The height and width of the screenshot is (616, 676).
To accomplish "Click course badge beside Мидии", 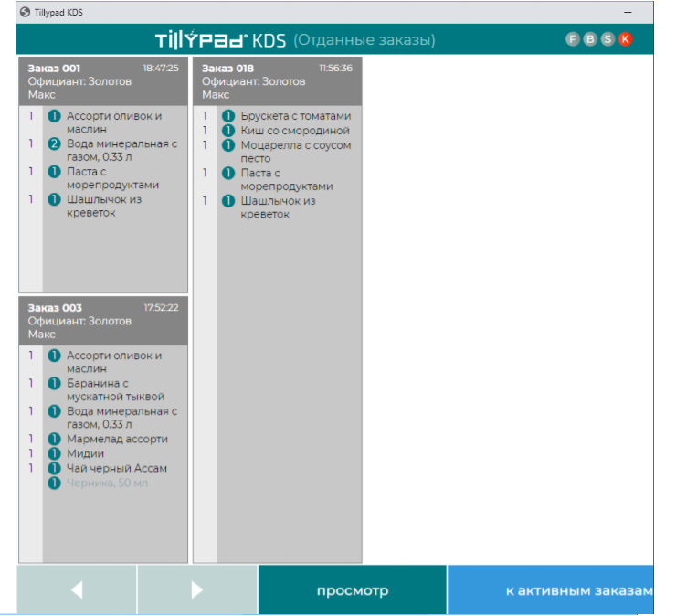I will click(x=54, y=453).
